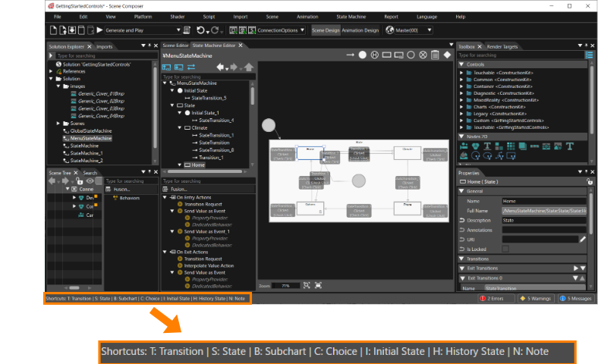Click the Play button in main toolbar

coord(99,30)
